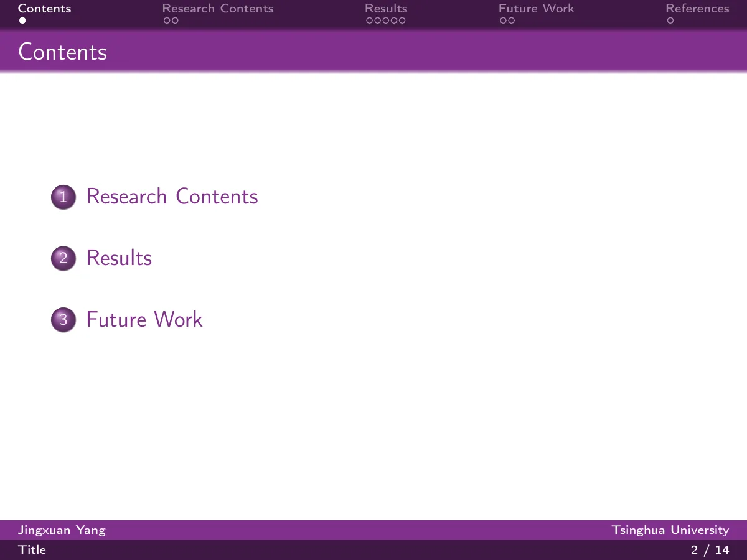Image resolution: width=747 pixels, height=560 pixels.
Task: Select the last (fifth) slide dot under Results header
Action: point(402,21)
